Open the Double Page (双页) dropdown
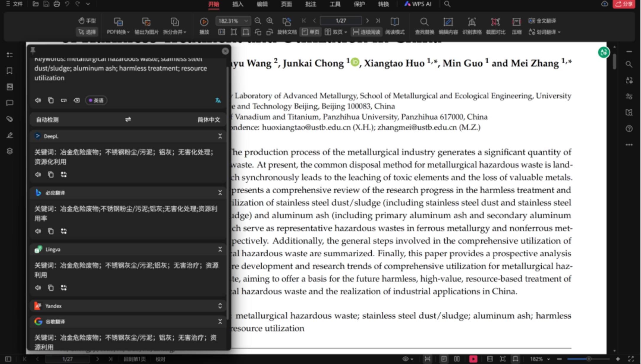This screenshot has height=364, width=641. pyautogui.click(x=336, y=32)
